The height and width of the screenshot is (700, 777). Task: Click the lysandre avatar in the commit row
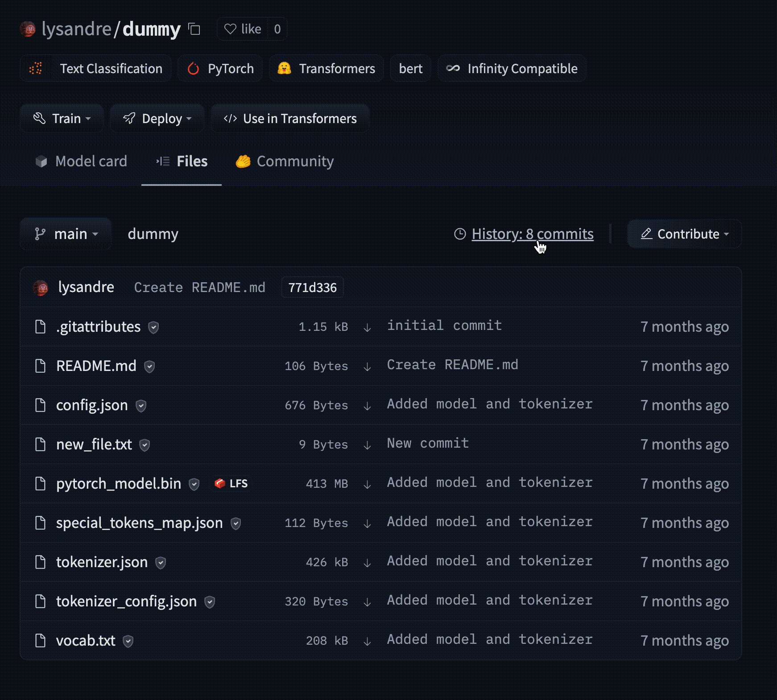click(x=41, y=288)
